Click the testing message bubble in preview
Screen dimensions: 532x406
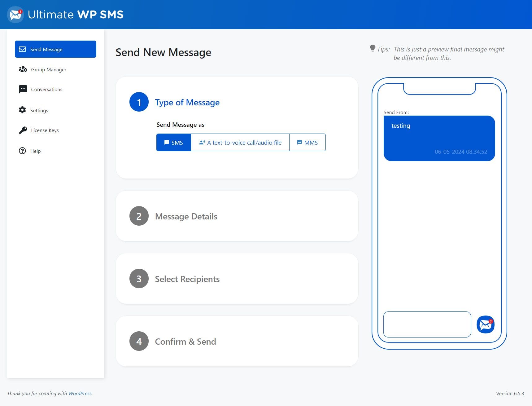(439, 138)
